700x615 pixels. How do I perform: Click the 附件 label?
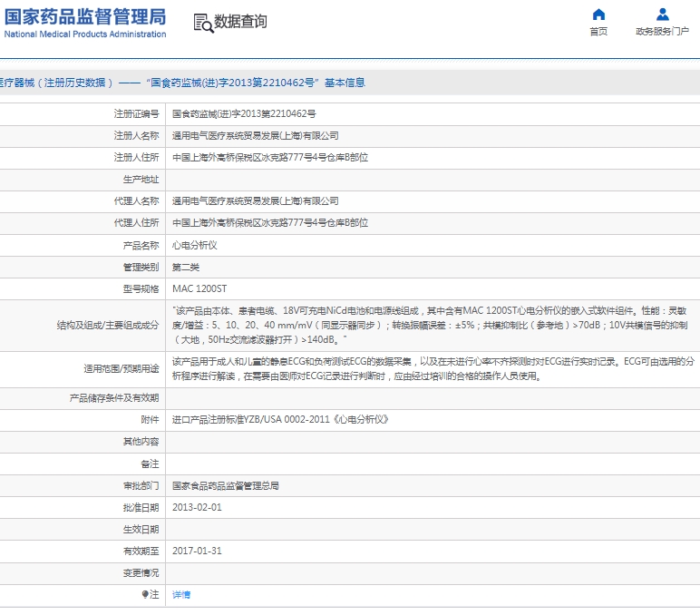point(150,420)
